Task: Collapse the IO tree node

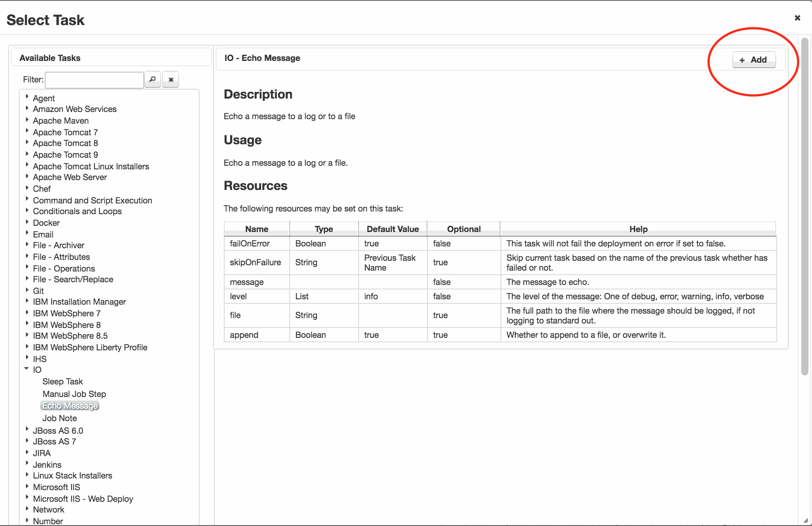Action: 26,368
